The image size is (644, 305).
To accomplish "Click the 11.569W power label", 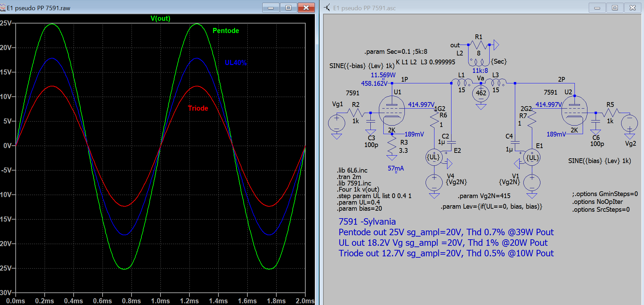I will tap(383, 75).
